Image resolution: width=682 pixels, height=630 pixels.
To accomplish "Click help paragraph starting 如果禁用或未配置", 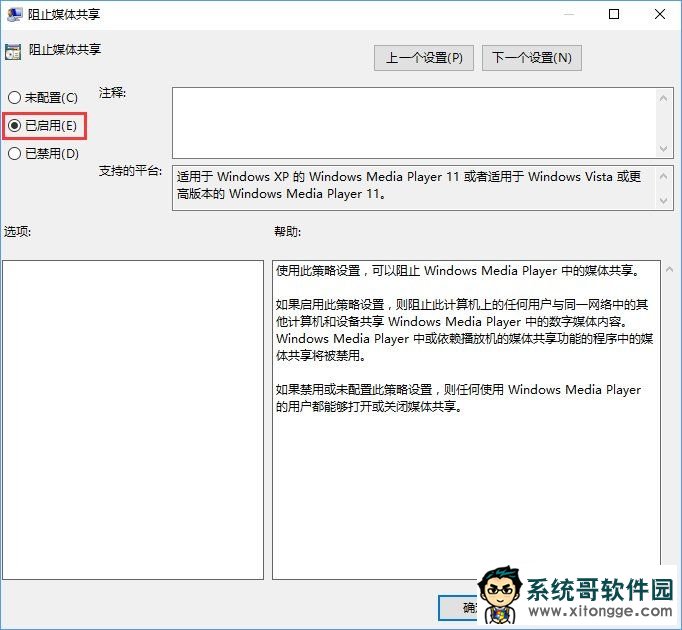I will click(x=458, y=398).
